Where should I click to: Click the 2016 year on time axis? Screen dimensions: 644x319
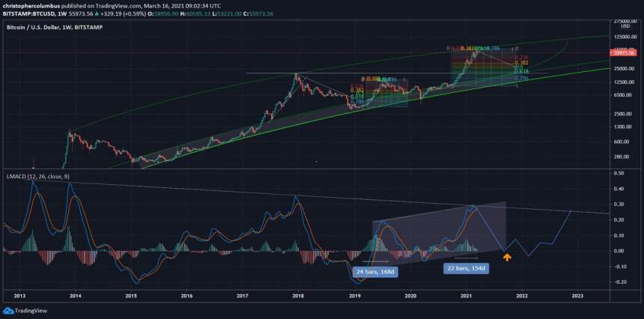(x=187, y=295)
